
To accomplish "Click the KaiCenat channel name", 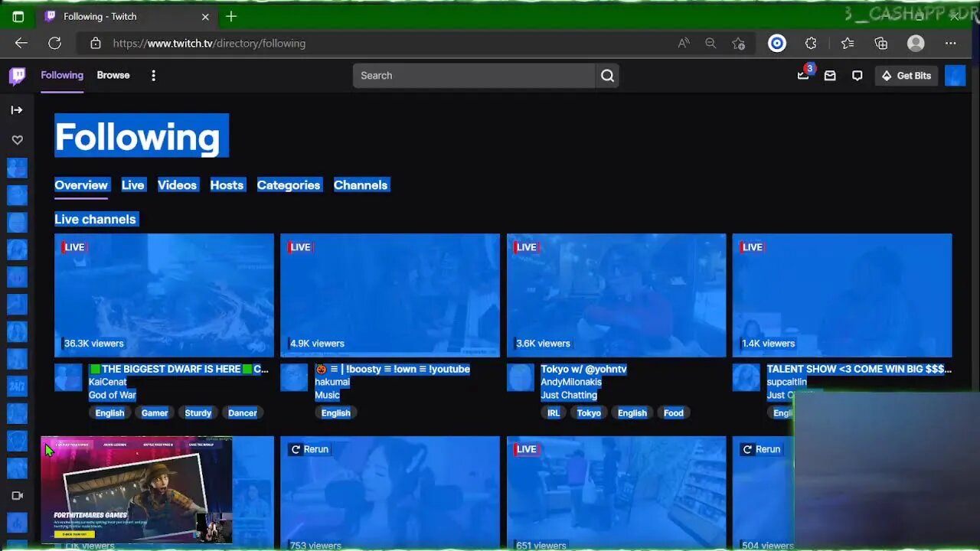I will 108,382.
